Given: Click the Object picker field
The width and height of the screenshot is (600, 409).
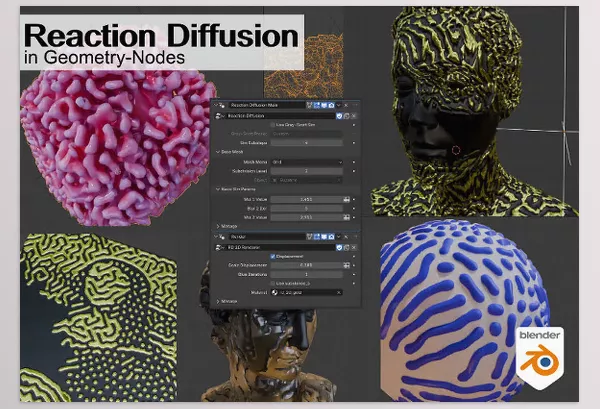Looking at the screenshot, I should tap(307, 180).
